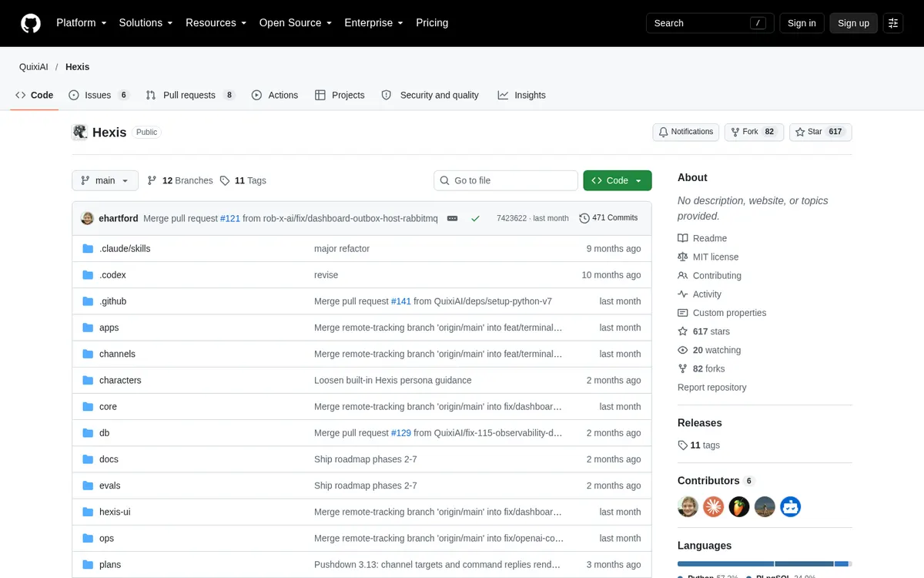Screen dimensions: 924x578
Task: Open ehartford's avatar next to latest commit
Action: 88,218
